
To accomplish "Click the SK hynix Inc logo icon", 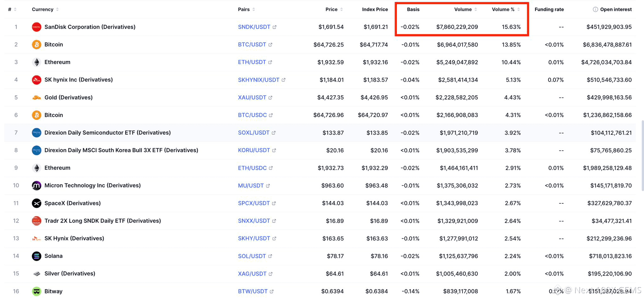I will (x=36, y=80).
